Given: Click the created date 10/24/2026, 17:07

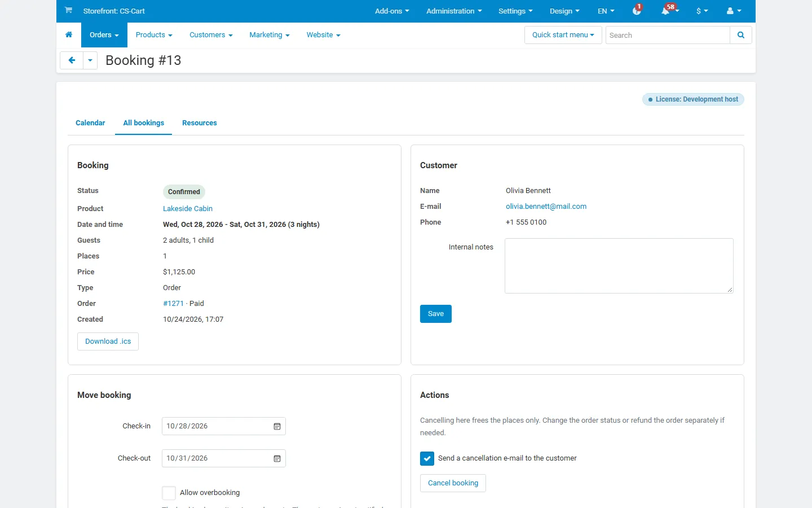Looking at the screenshot, I should coord(193,319).
